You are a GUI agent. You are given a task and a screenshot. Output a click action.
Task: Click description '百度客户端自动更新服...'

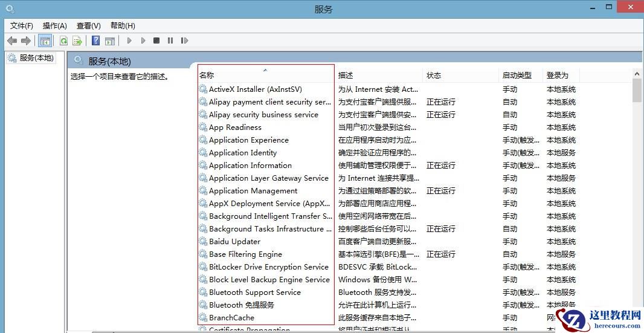377,241
